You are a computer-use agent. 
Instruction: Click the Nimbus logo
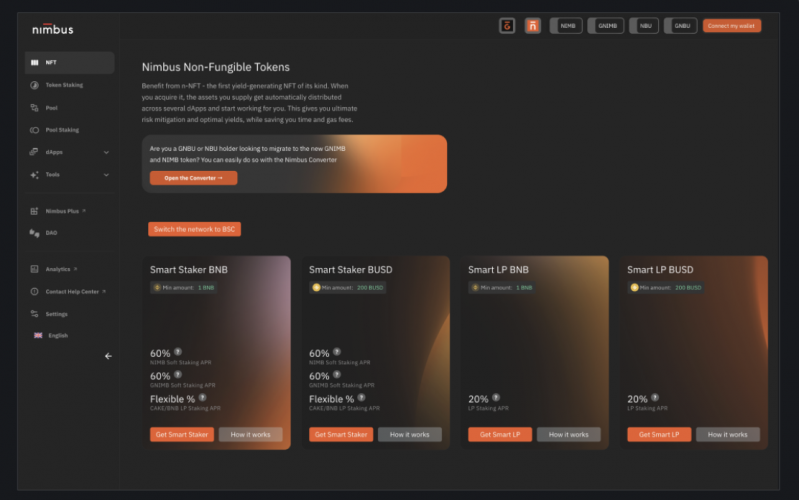(x=52, y=30)
